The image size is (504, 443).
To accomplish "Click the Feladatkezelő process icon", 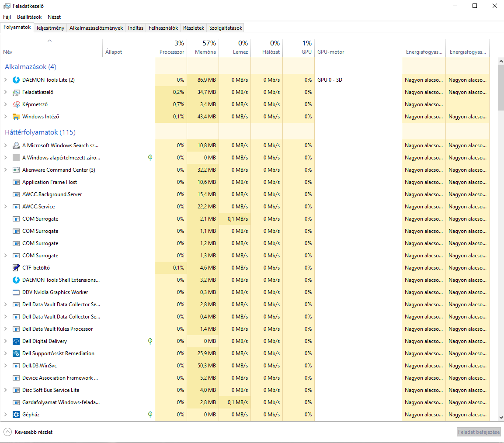I will click(x=16, y=92).
